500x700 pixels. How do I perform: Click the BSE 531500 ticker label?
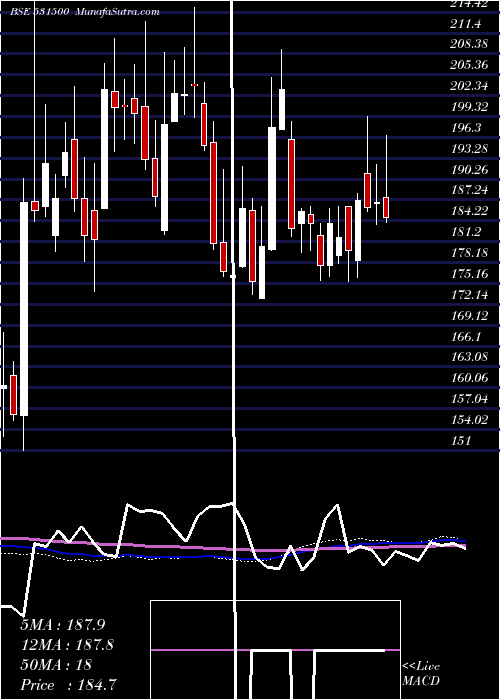coord(40,12)
